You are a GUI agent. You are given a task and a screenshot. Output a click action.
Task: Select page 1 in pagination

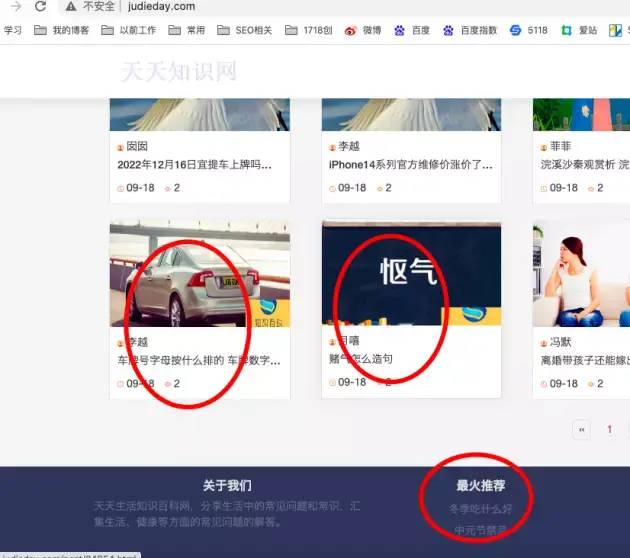click(x=610, y=429)
